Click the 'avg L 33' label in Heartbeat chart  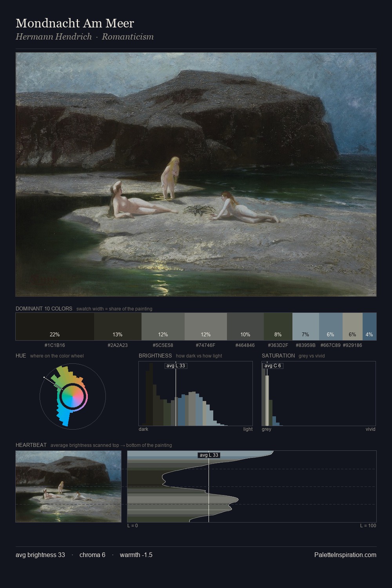point(209,455)
